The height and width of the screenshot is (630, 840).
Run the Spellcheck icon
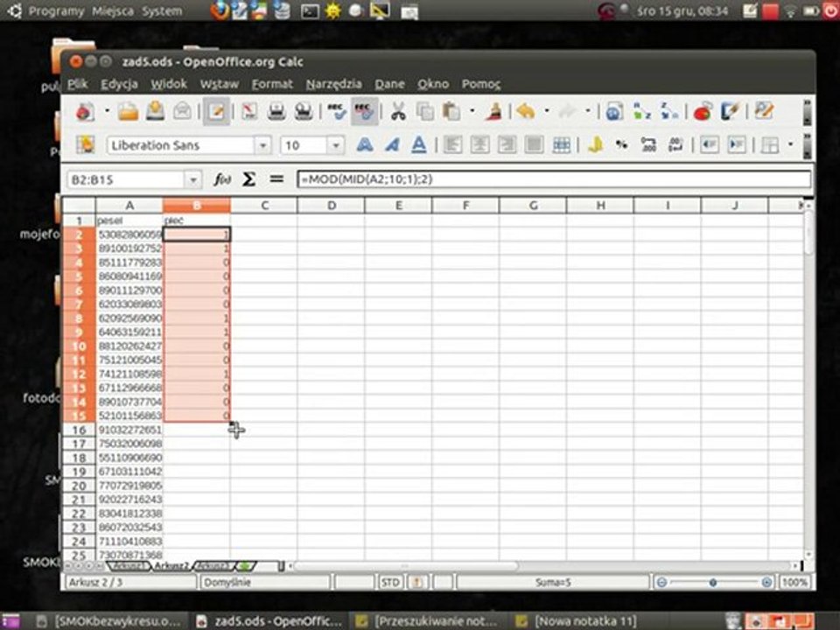click(336, 111)
